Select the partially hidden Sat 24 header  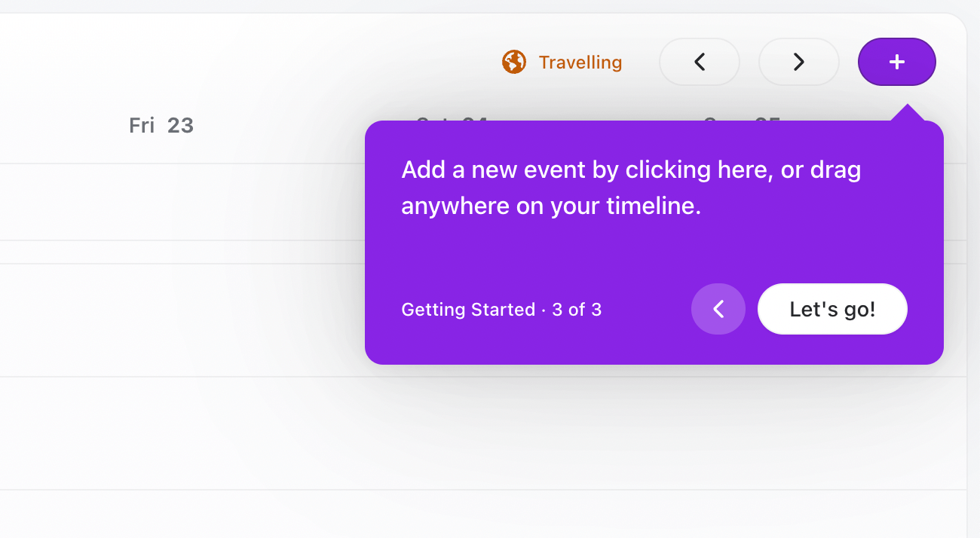(452, 118)
